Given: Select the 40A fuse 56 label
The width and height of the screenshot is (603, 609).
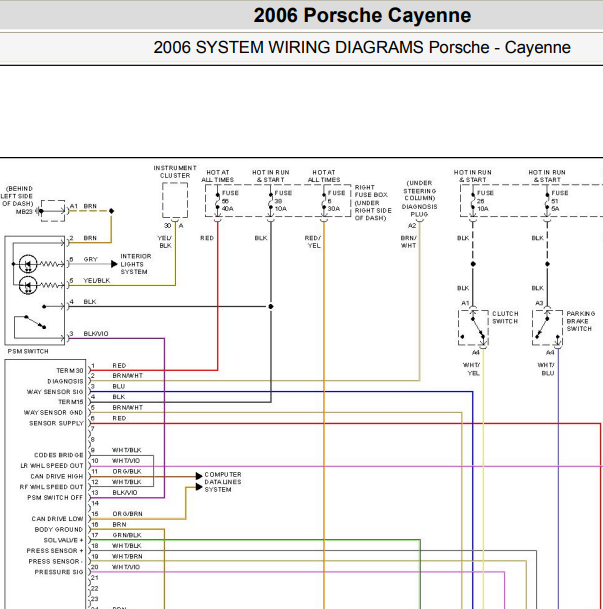Looking at the screenshot, I should click(x=228, y=201).
